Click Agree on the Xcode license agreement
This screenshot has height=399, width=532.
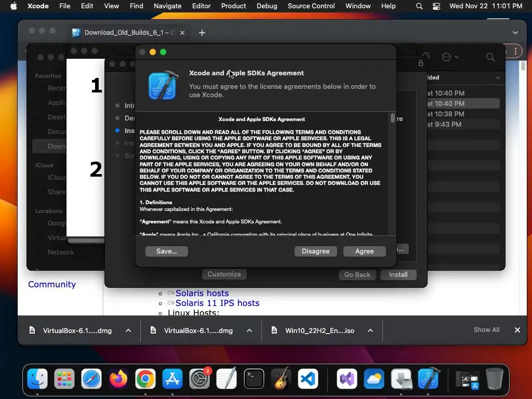(x=364, y=251)
